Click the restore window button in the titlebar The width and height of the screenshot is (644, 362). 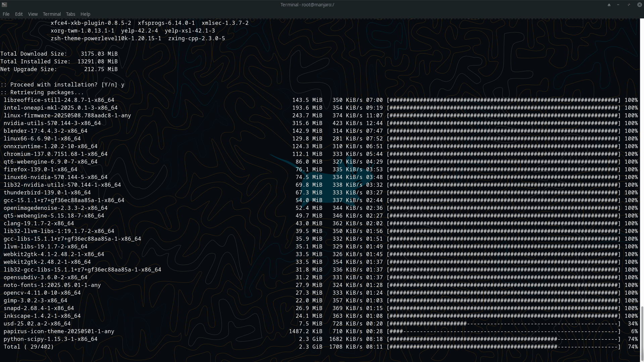(629, 5)
